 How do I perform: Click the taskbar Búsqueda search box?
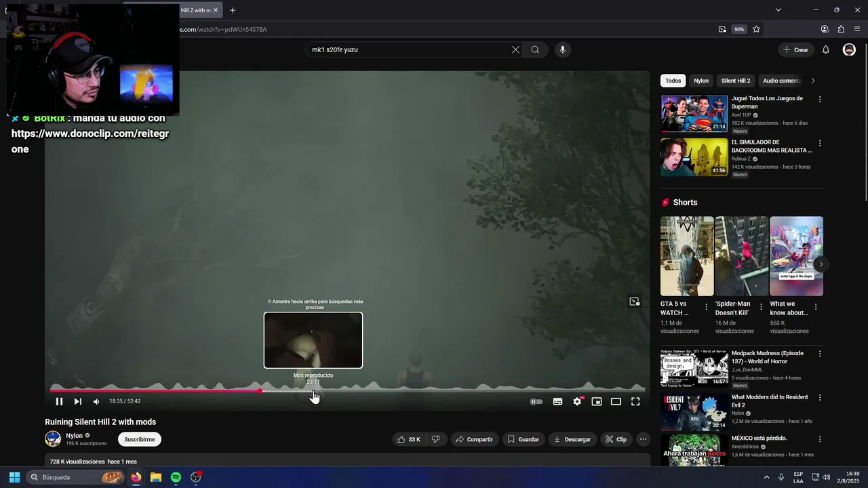pos(77,477)
